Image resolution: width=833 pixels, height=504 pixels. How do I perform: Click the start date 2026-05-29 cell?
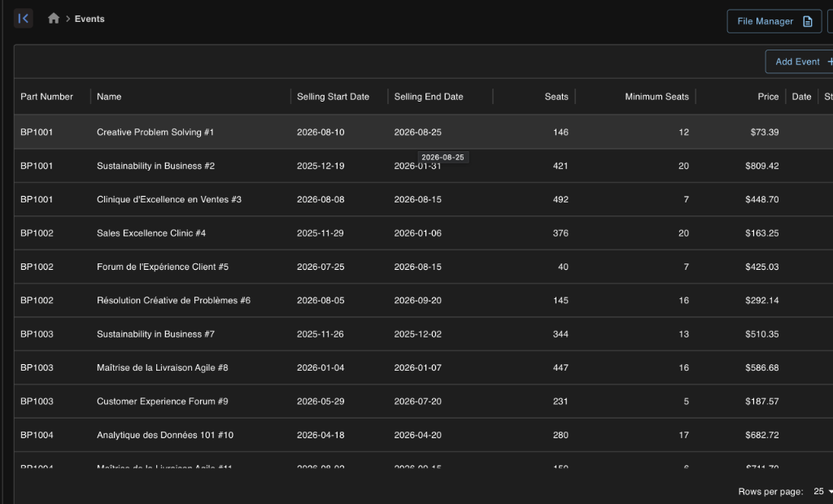point(321,402)
